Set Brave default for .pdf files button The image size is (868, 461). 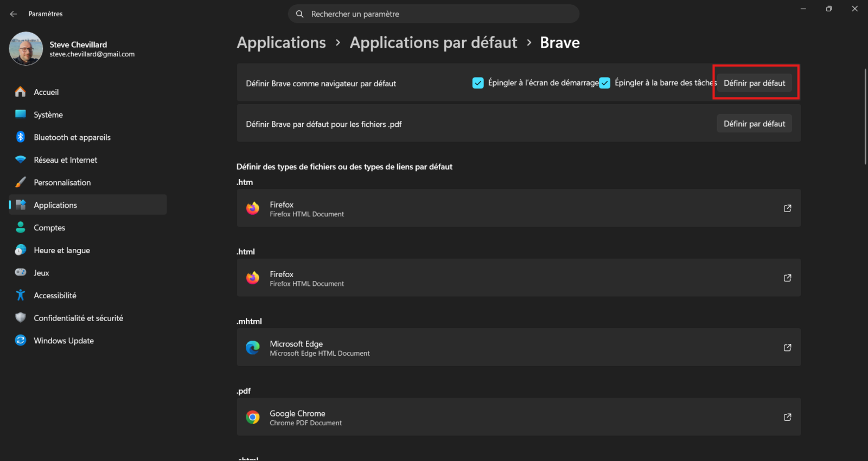tap(755, 124)
